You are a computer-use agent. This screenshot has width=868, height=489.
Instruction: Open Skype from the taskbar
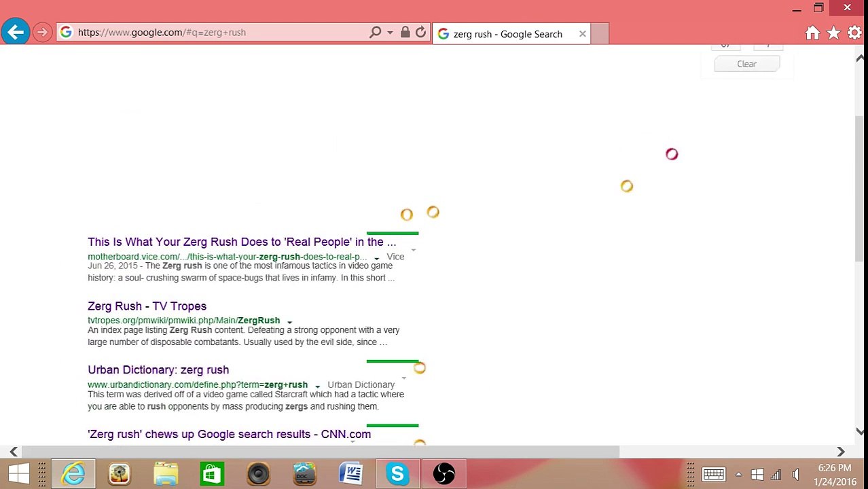coord(397,473)
